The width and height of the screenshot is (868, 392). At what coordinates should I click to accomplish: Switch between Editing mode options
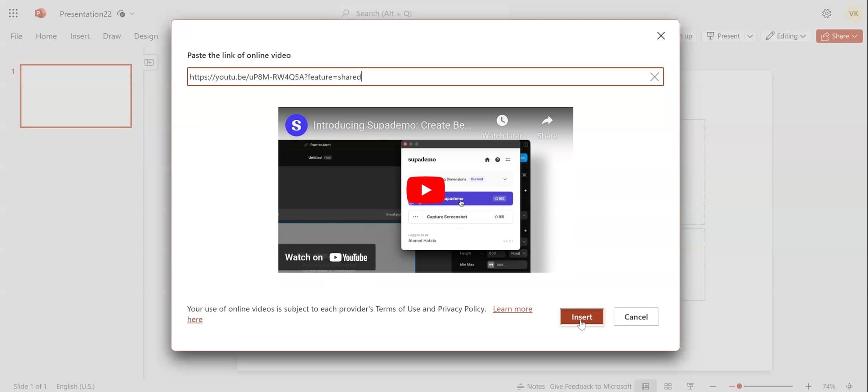coord(785,36)
